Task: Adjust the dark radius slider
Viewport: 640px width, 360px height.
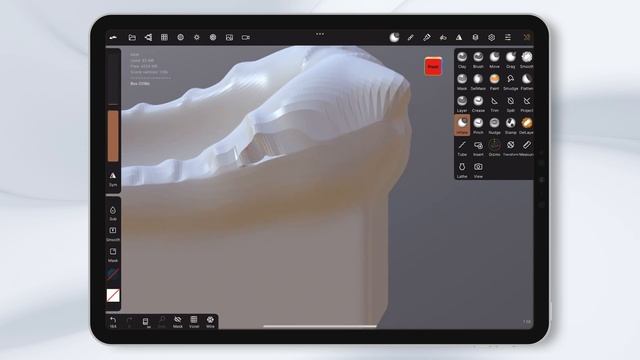Action: click(113, 79)
